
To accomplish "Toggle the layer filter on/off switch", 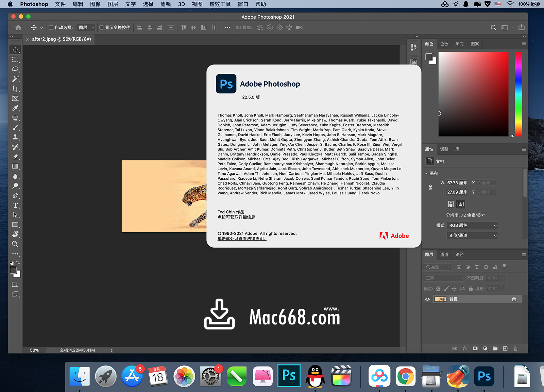I will tap(505, 266).
